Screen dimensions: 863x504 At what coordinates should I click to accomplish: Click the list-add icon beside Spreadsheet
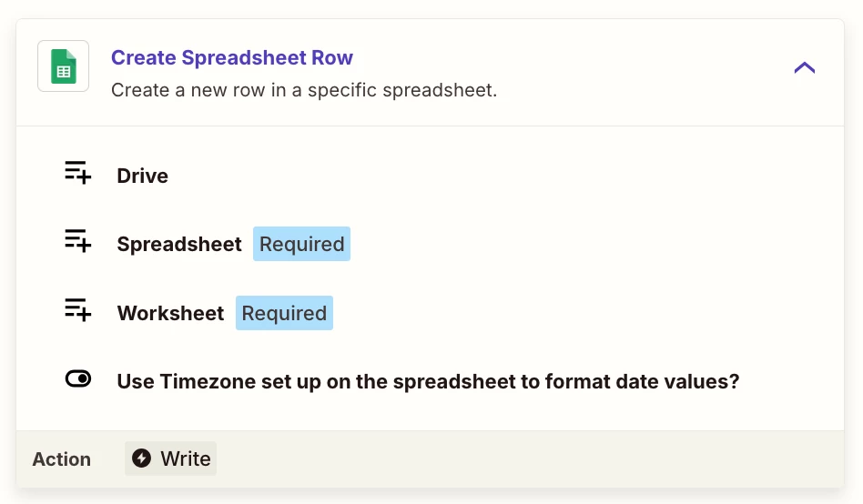click(78, 242)
